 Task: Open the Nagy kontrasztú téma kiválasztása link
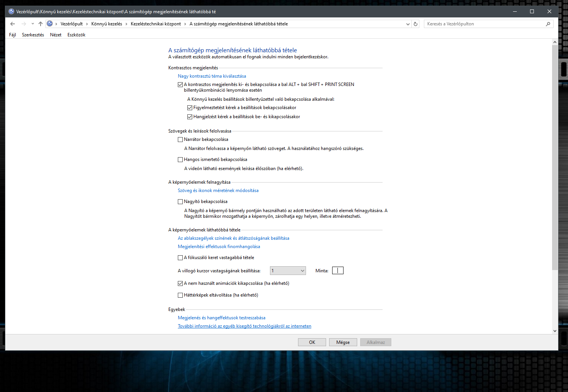[212, 76]
